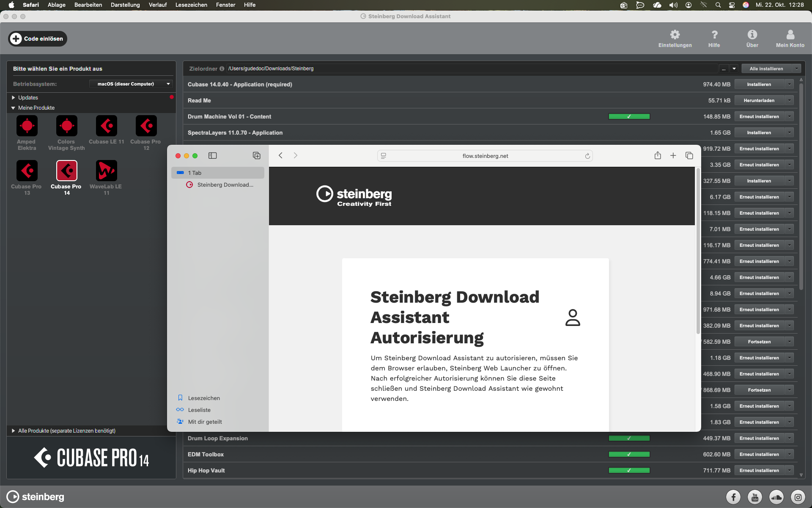Open the Betriebssystem macOS dropdown
812x508 pixels.
pyautogui.click(x=131, y=84)
